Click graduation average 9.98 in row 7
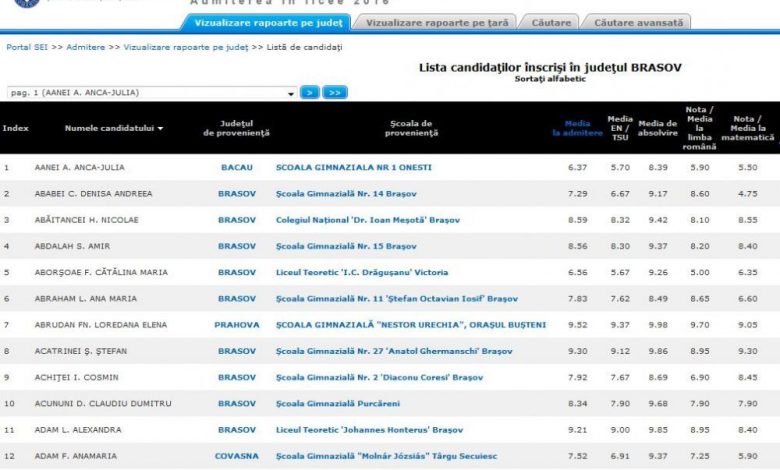 [x=658, y=325]
